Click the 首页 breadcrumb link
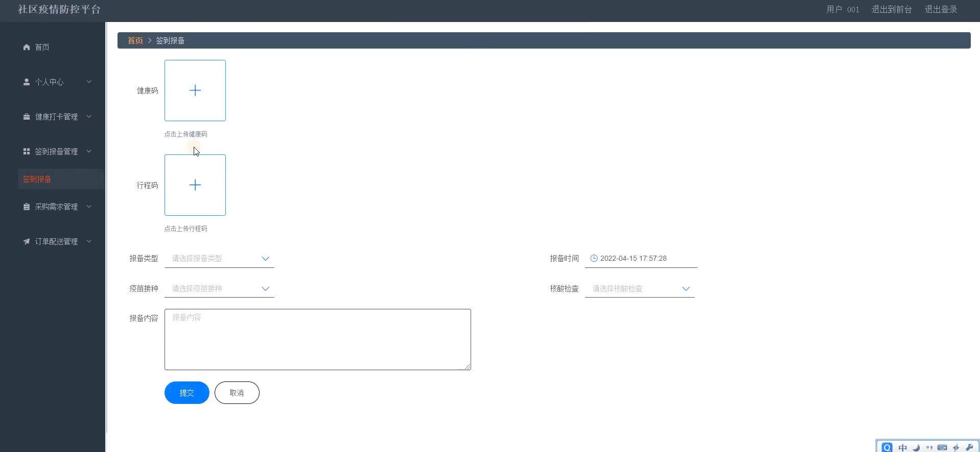Screen dimensions: 980x452 click(135, 40)
